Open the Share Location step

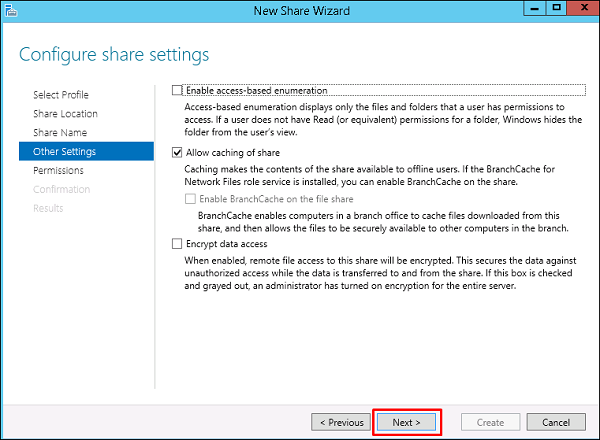65,114
